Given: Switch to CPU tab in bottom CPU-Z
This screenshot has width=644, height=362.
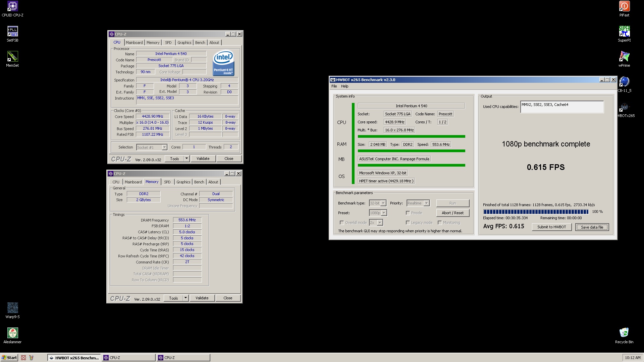Looking at the screenshot, I should (x=116, y=182).
